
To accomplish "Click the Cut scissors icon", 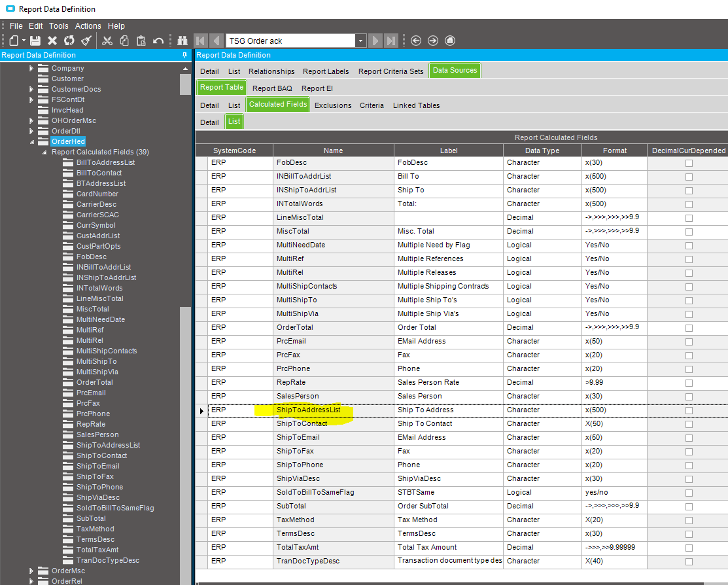I will tap(108, 41).
